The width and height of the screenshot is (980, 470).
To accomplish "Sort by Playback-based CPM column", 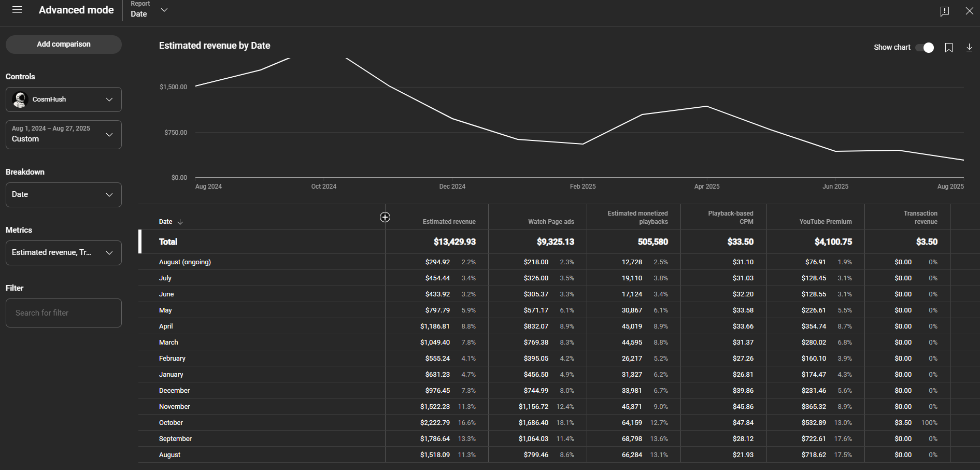I will 731,218.
